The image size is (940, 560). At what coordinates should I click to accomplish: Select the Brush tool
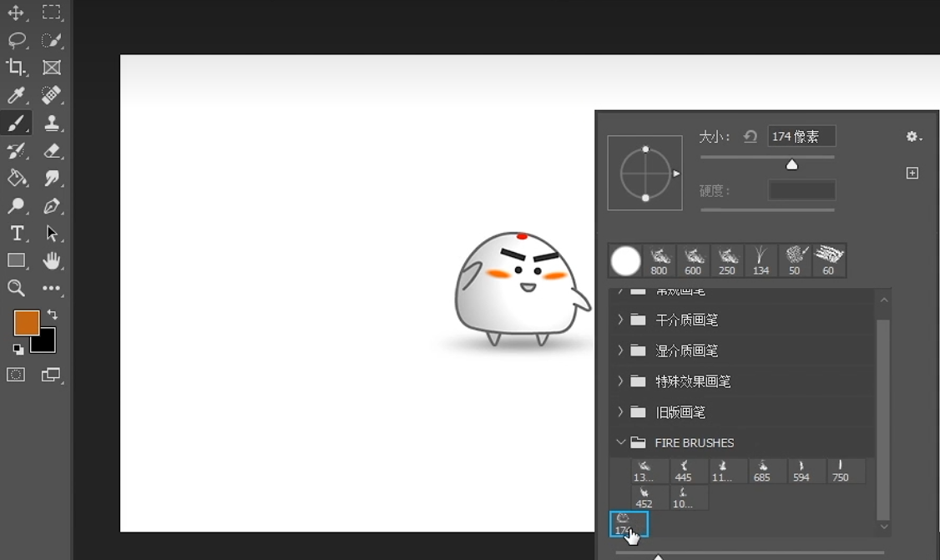[16, 123]
